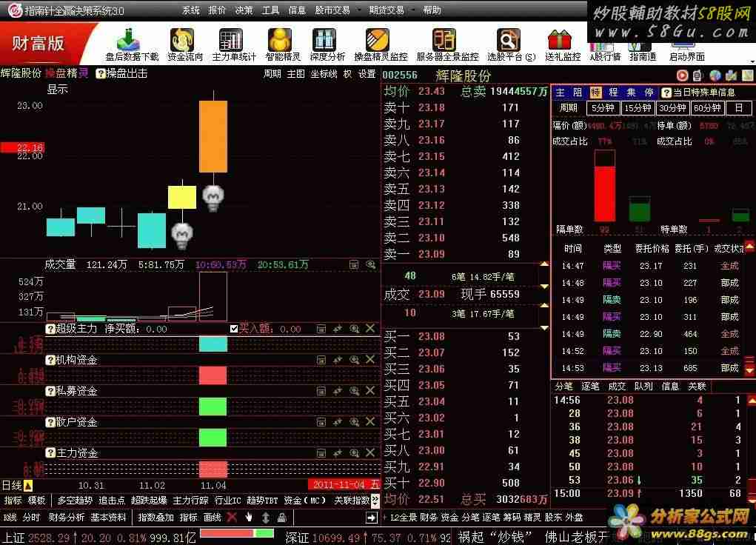This screenshot has height=545, width=756.
Task: Click the red play icon beside 辉隆股份 quote header
Action: click(x=682, y=76)
